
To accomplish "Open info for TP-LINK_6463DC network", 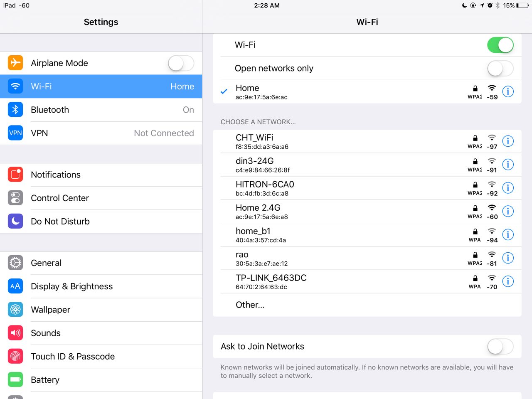I will [508, 281].
